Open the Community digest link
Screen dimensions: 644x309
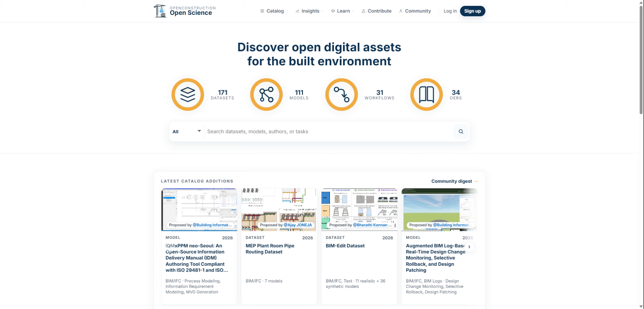point(454,181)
